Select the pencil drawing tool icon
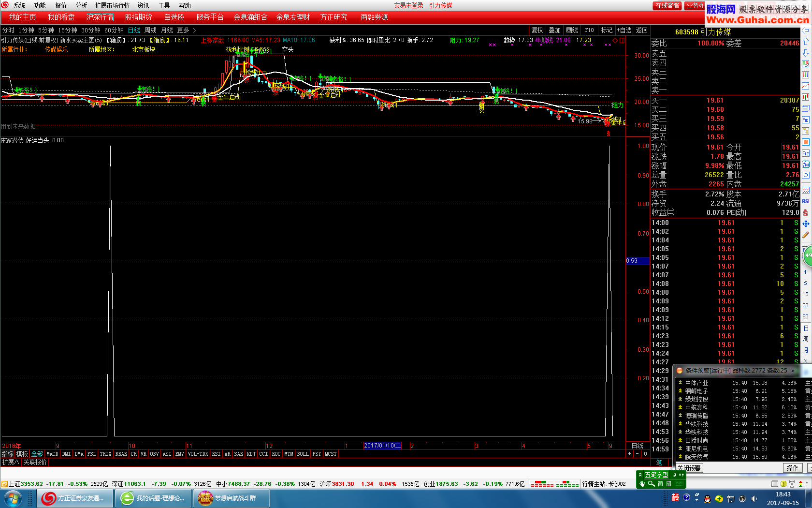Viewport: 812px width, 508px height. coord(806,235)
